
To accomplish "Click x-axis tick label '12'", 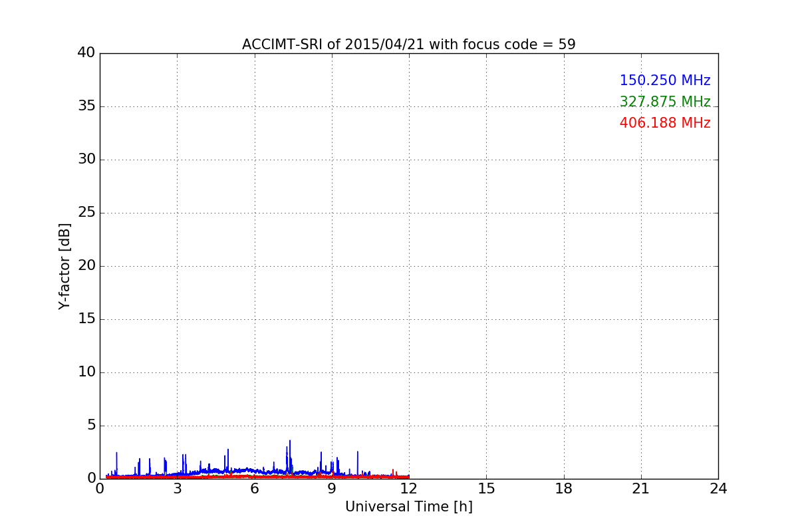I will click(x=409, y=489).
